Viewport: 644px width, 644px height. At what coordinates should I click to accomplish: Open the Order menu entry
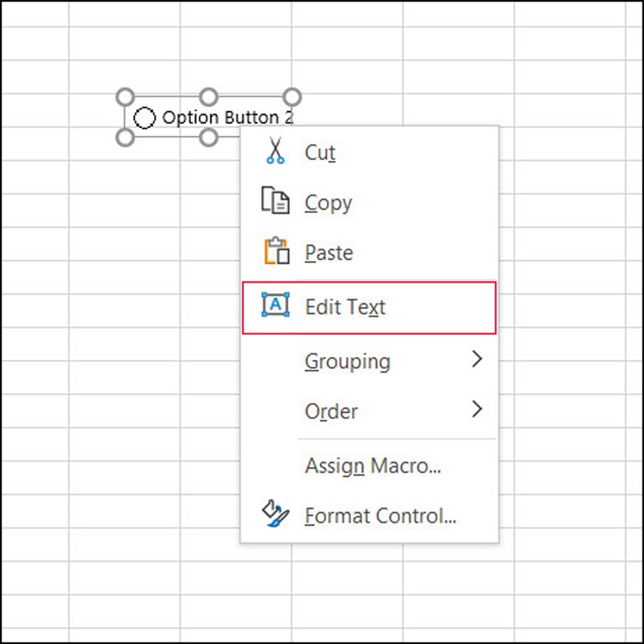330,411
